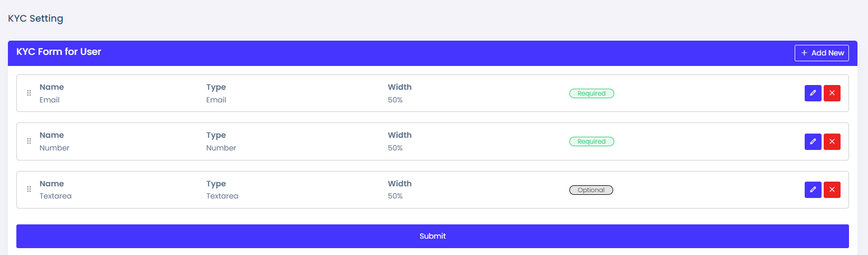Select the KYC Form for User header
This screenshot has width=868, height=255.
(x=59, y=52)
